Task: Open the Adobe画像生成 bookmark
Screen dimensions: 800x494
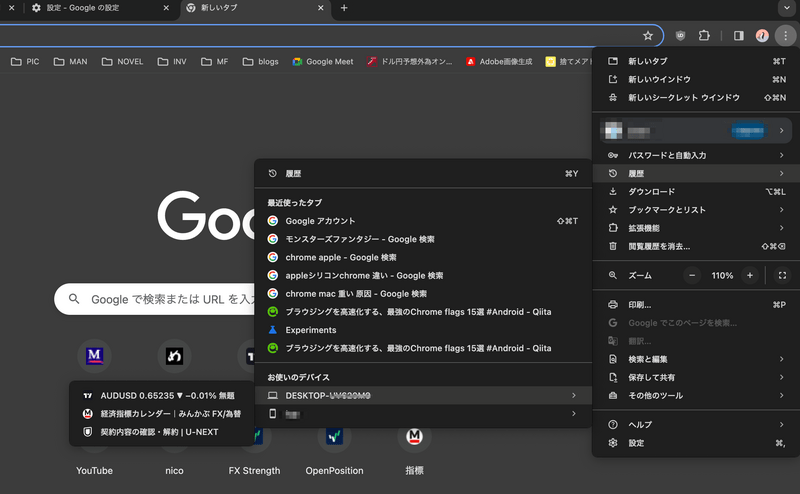Action: pyautogui.click(x=499, y=62)
